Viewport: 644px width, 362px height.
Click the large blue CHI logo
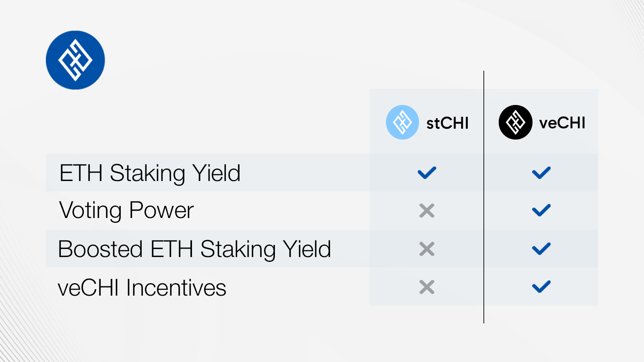pos(75,60)
